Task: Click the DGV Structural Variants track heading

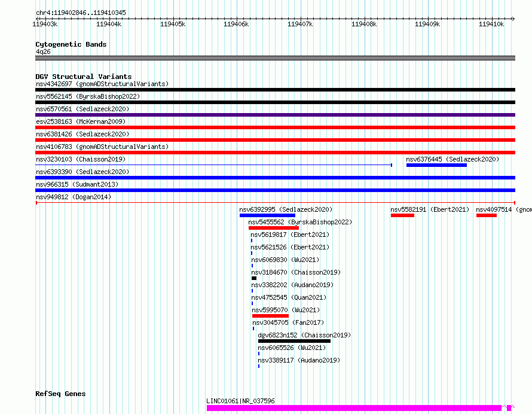Action: click(84, 77)
